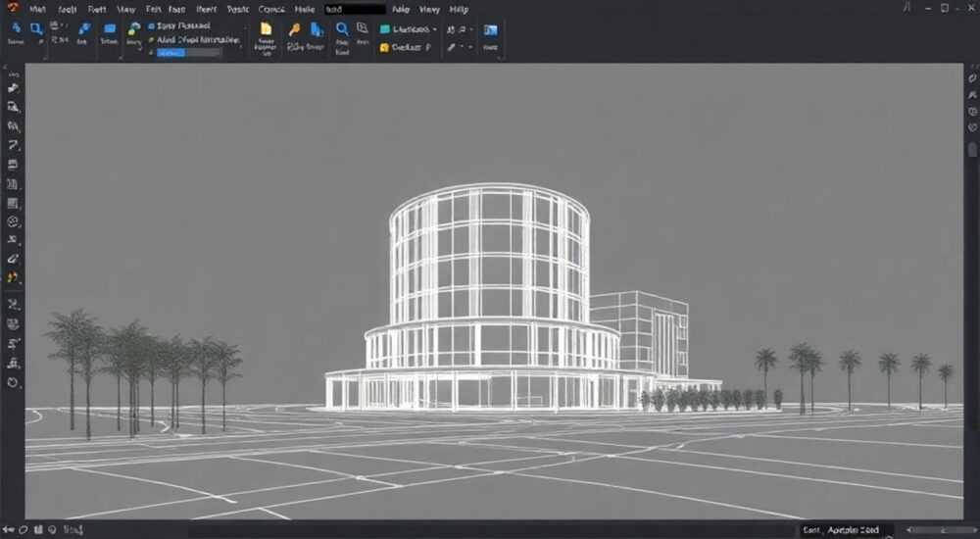Click the vertical scrollbar thumb on right edge
The width and height of the screenshot is (980, 539).
click(x=972, y=149)
